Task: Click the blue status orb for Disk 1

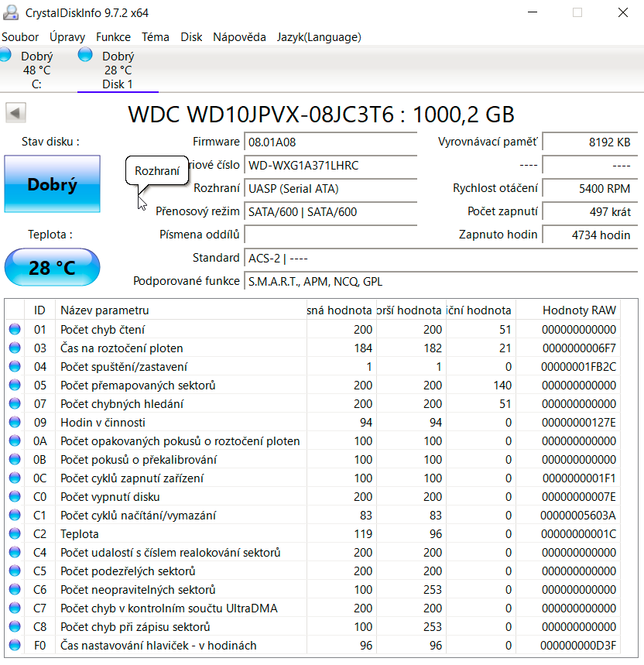Action: click(85, 55)
